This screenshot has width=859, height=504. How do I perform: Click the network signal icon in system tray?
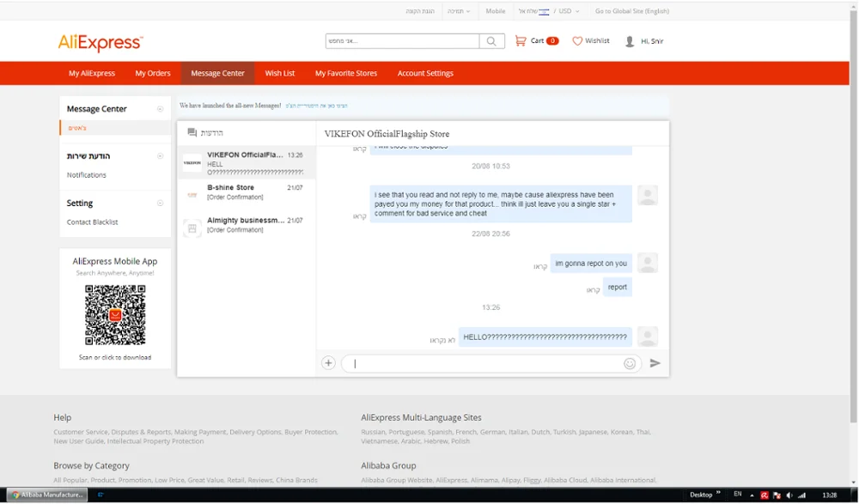802,495
